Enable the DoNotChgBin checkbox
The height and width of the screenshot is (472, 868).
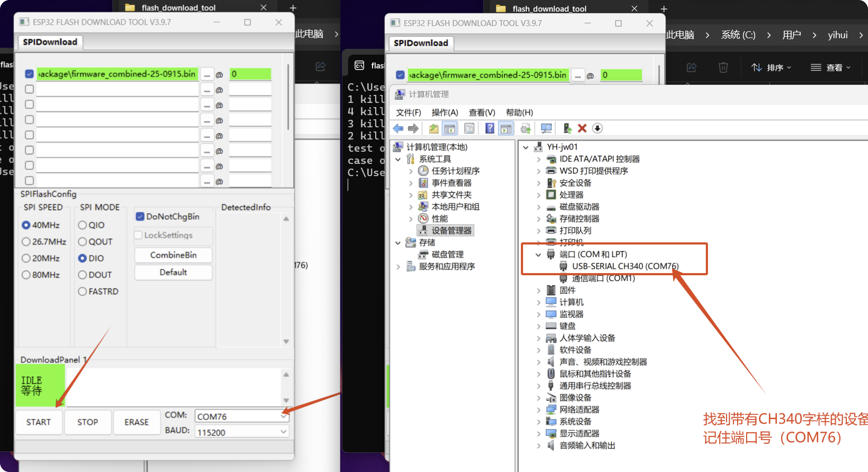140,216
